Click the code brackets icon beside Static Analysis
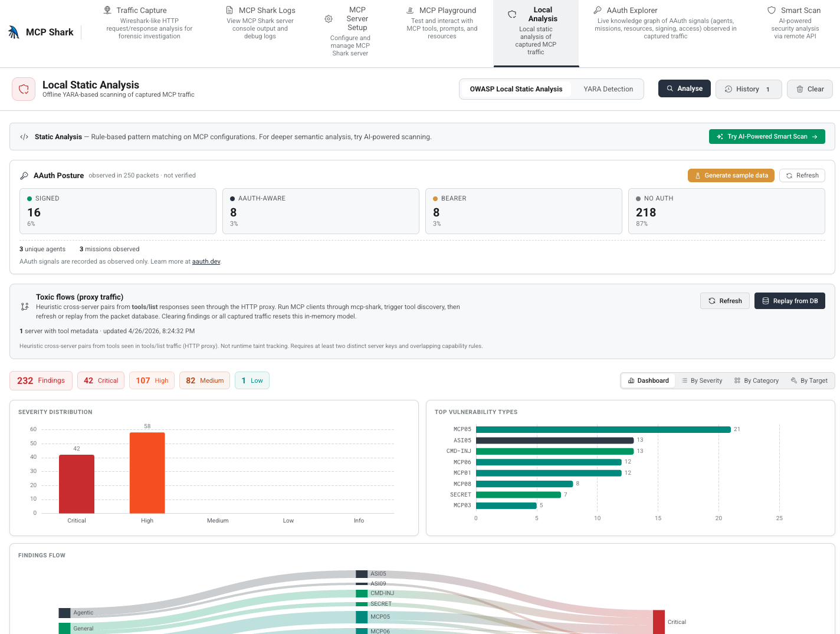840x634 pixels. [x=24, y=137]
